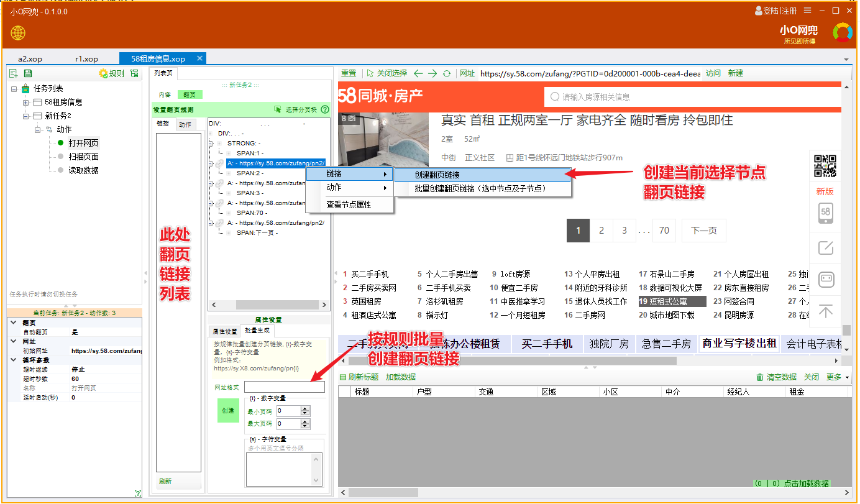Switch to the 属性设置 tab
Screen dimensions: 860x504
click(224, 331)
